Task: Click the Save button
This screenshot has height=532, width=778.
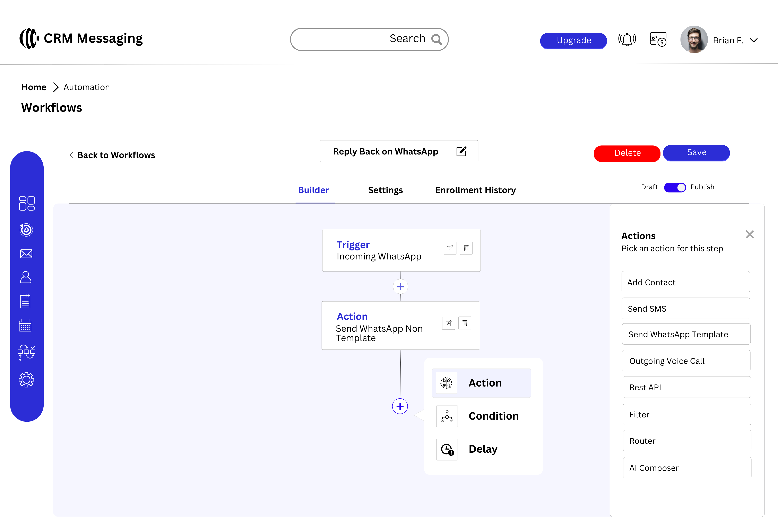Action: [696, 153]
